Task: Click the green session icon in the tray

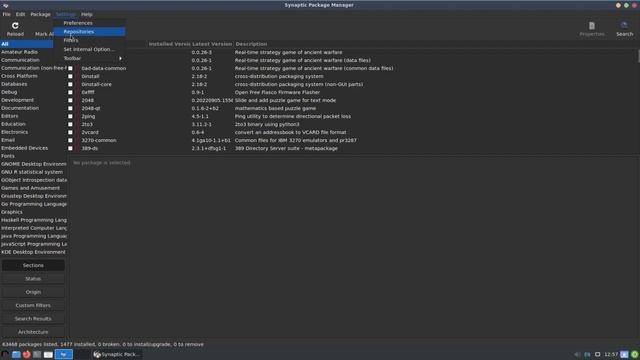Action: coord(635,354)
